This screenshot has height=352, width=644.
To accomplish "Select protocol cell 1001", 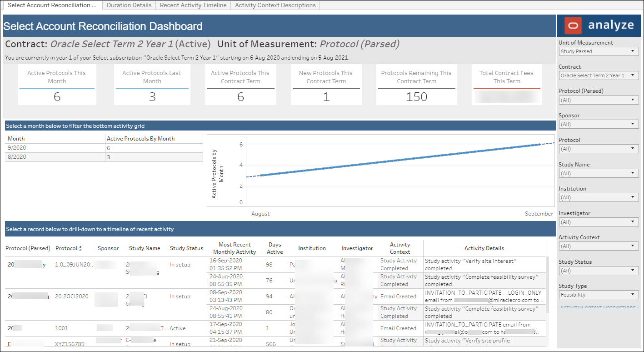I will pyautogui.click(x=61, y=328).
